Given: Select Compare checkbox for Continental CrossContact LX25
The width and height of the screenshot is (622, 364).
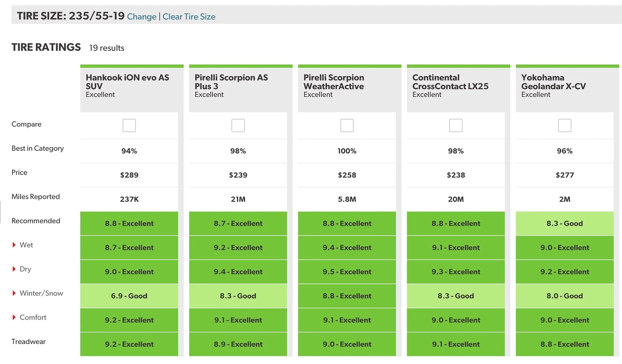Looking at the screenshot, I should tap(456, 125).
